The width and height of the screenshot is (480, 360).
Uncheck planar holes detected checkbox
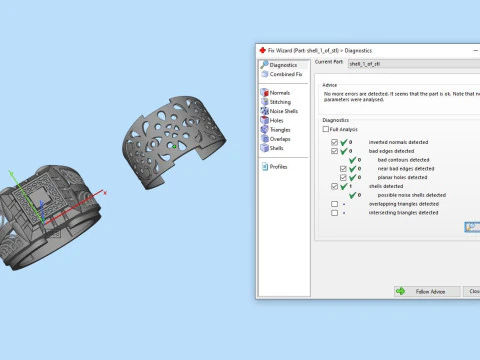point(343,177)
